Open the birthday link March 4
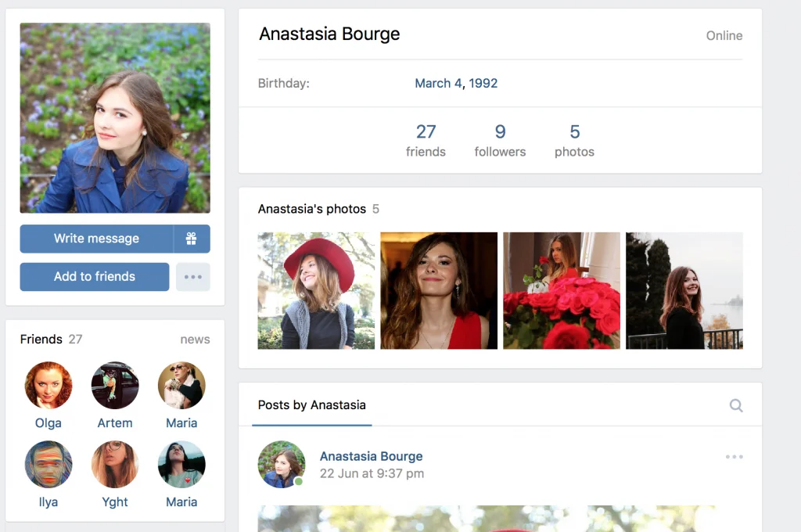The width and height of the screenshot is (801, 532). 438,83
